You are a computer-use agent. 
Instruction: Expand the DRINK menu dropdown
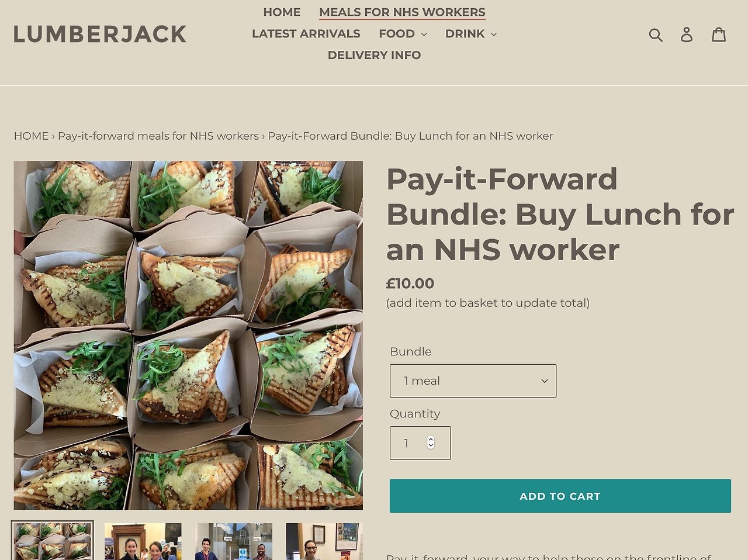[x=471, y=34]
